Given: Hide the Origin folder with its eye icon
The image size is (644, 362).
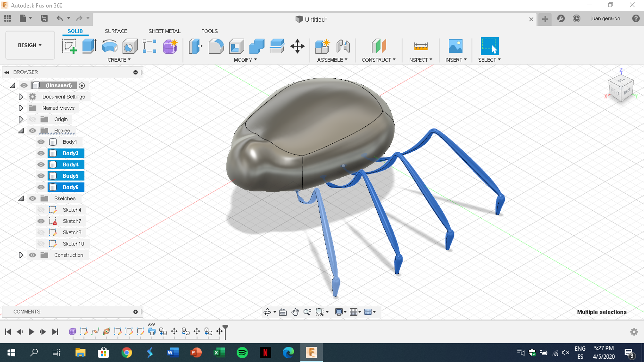Looking at the screenshot, I should pos(32,119).
